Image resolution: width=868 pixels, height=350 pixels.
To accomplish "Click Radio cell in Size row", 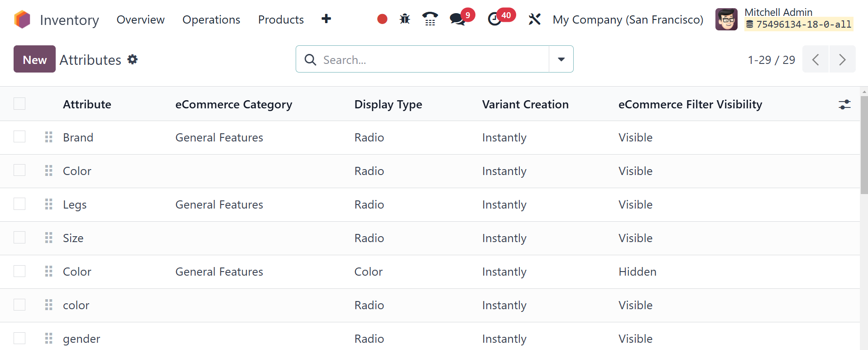I will (x=369, y=238).
